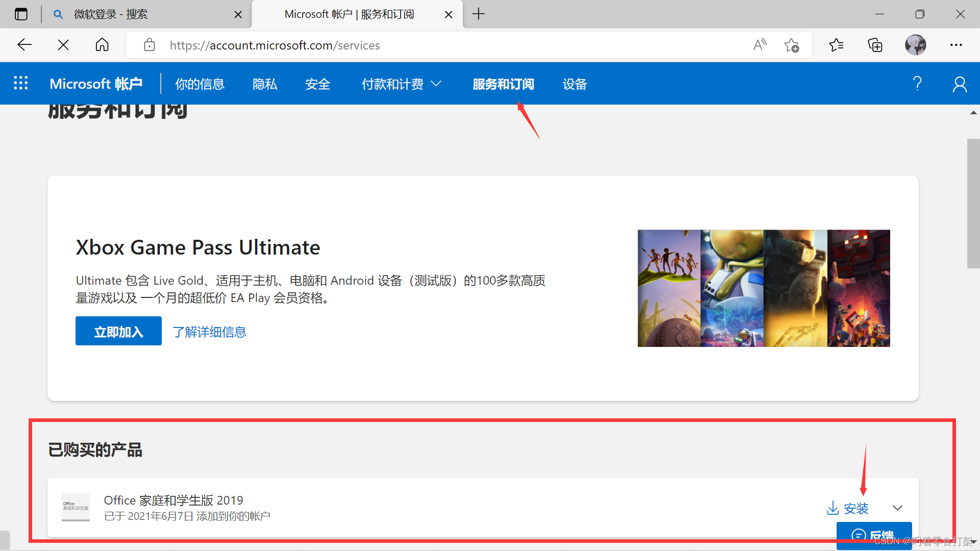Add this page to favorites star
The width and height of the screenshot is (980, 551).
click(x=792, y=45)
